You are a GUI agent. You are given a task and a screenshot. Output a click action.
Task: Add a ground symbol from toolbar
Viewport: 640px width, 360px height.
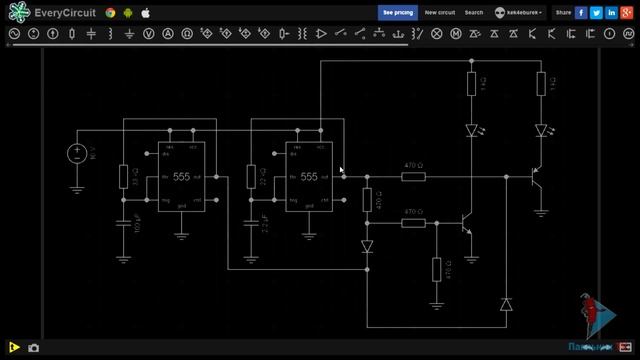click(129, 33)
